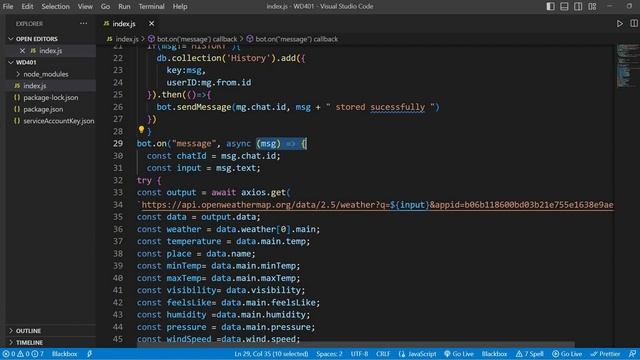Toggle secondary side bar layout icon

[x=578, y=7]
